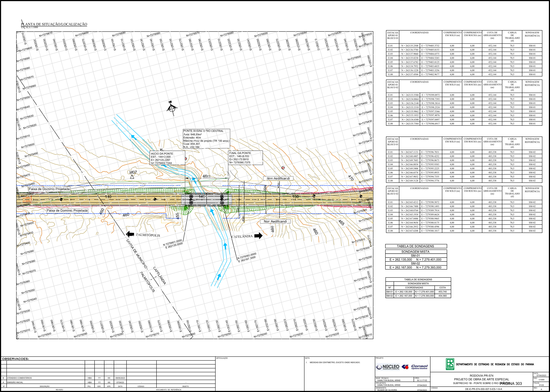Click the ESTACAS APOIO 02 BLOCO 02 header
The height and width of the screenshot is (392, 550).
[x=393, y=191]
